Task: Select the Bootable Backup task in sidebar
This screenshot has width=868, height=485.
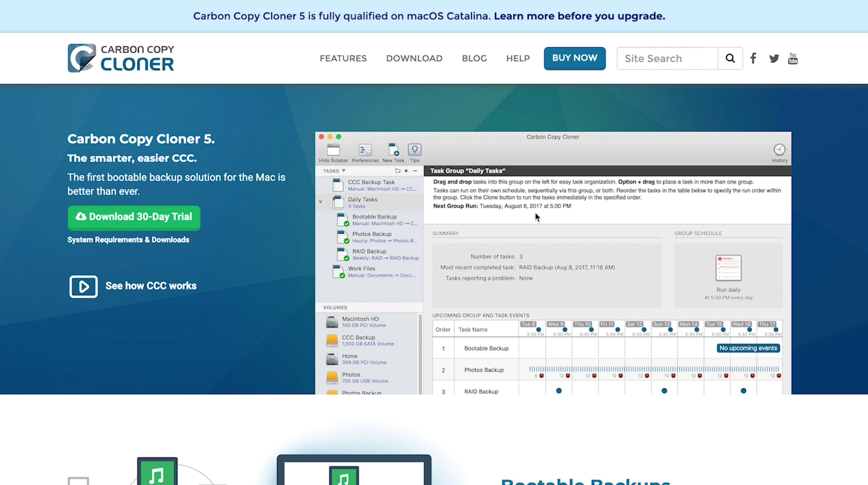Action: [x=370, y=220]
